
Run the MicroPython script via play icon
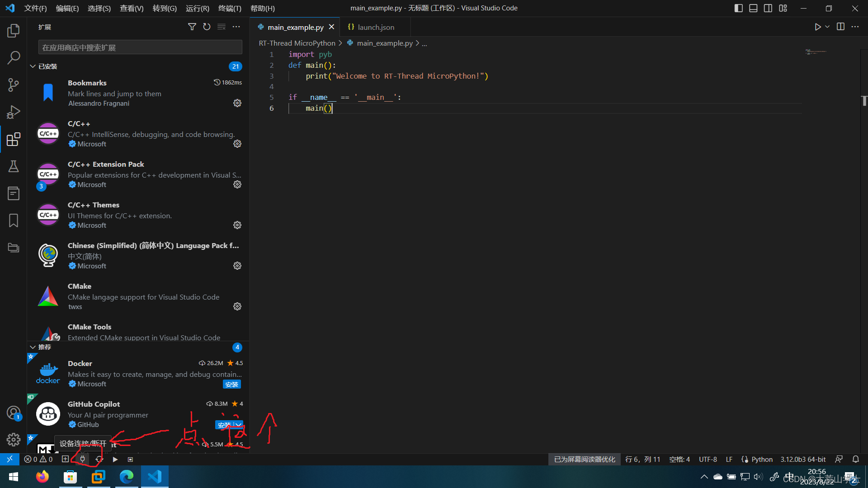click(115, 459)
